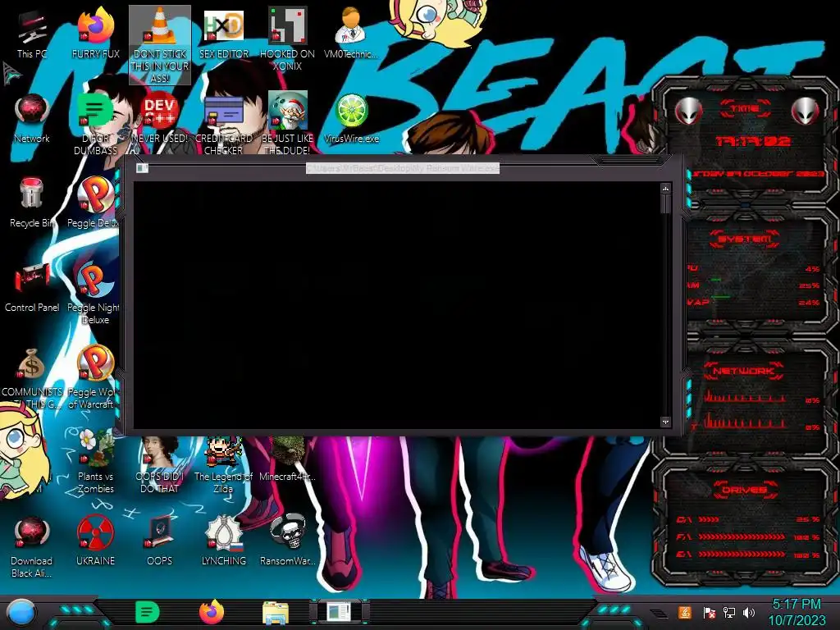Click the console scrollbar up arrow
This screenshot has height=630, width=840.
point(665,189)
